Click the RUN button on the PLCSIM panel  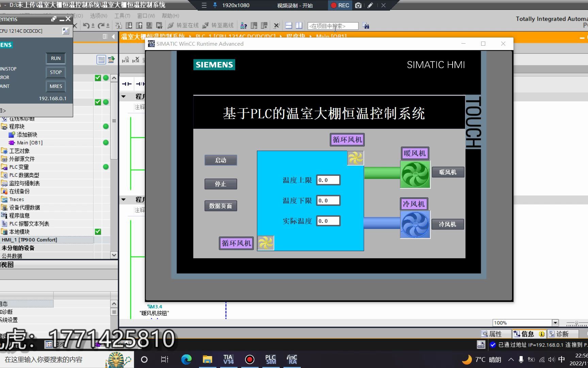pos(55,58)
